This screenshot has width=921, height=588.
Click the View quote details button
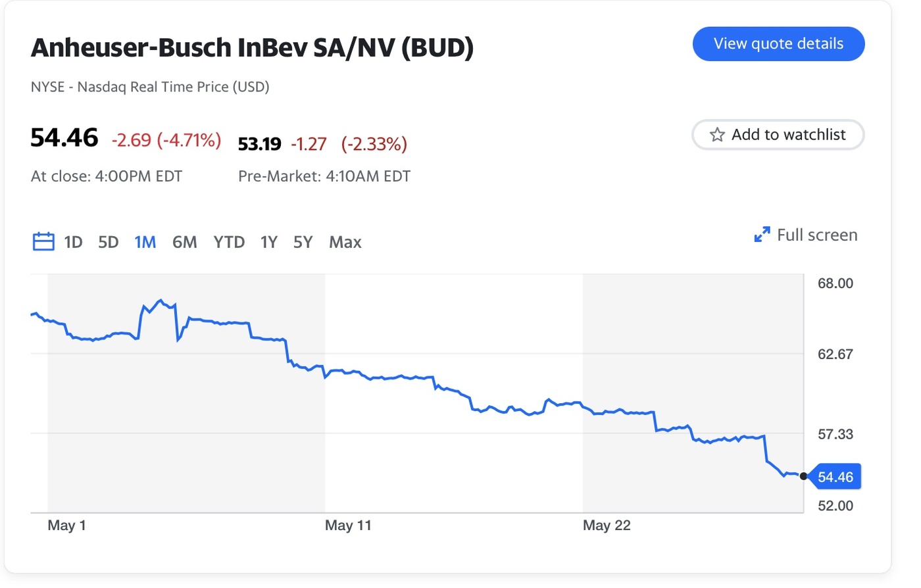pos(778,43)
